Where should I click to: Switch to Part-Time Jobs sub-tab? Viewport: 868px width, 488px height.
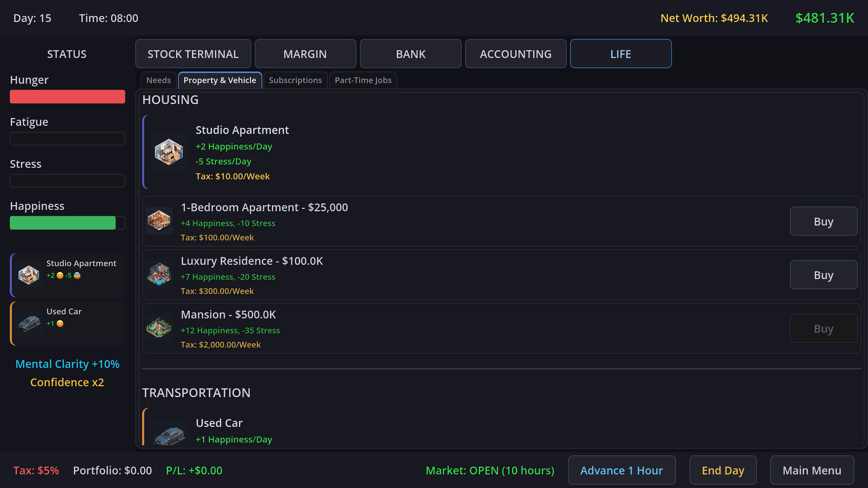point(363,80)
